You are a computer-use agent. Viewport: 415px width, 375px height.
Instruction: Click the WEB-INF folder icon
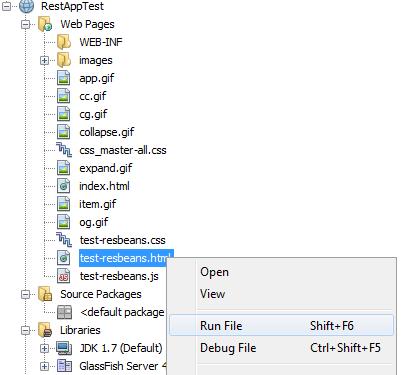coord(64,42)
